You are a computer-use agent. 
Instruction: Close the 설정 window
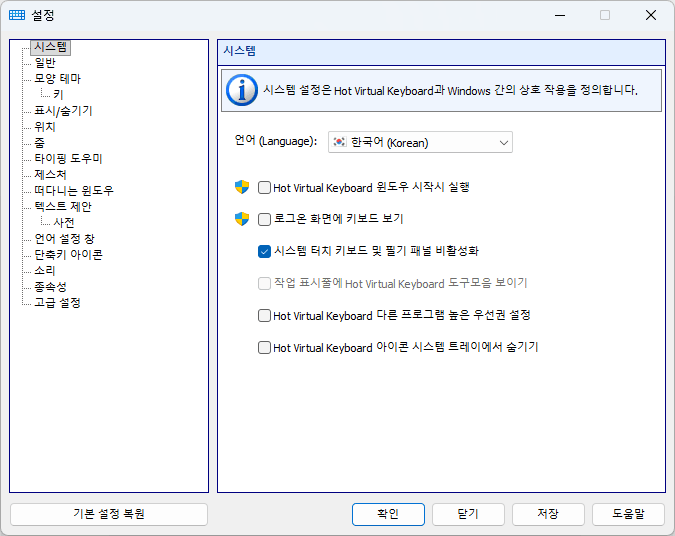click(x=651, y=15)
